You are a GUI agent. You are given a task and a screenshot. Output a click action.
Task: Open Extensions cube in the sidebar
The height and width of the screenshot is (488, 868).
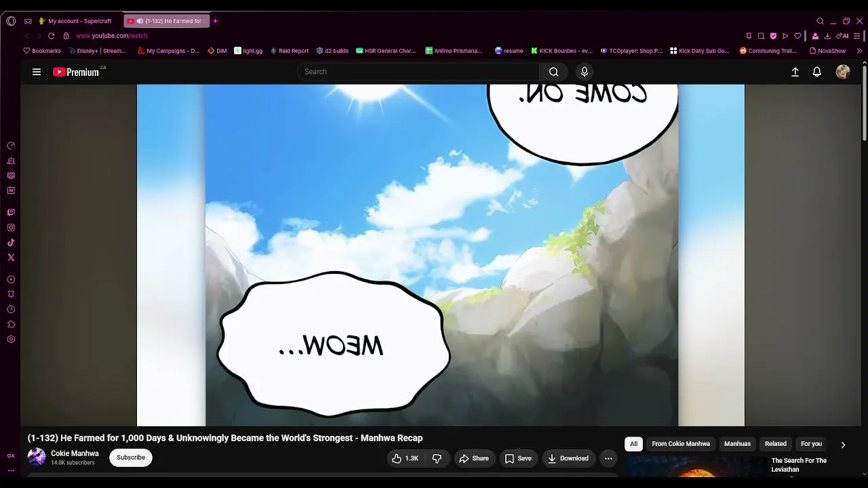11,324
